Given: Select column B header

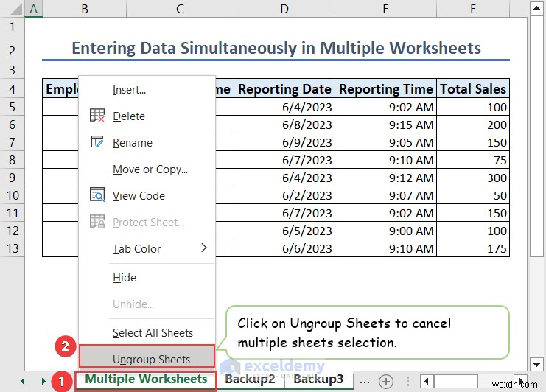Looking at the screenshot, I should [85, 9].
